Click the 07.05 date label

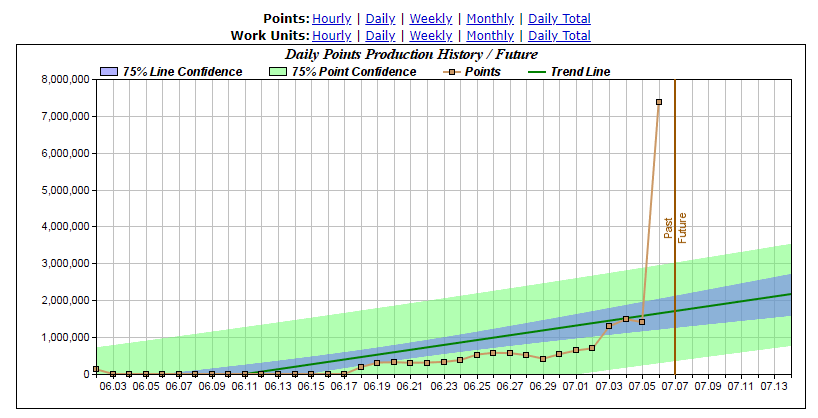click(642, 386)
